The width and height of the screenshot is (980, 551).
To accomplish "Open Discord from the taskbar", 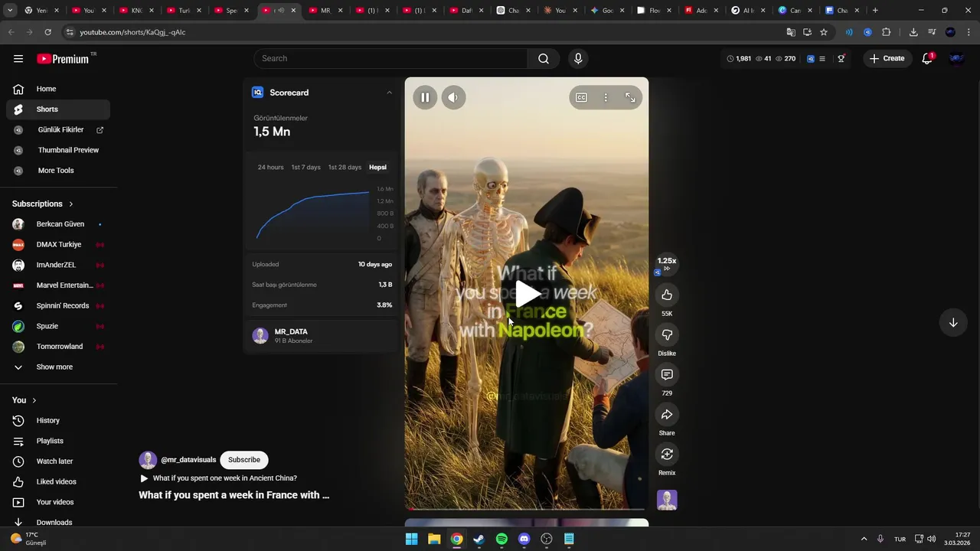I will (524, 539).
